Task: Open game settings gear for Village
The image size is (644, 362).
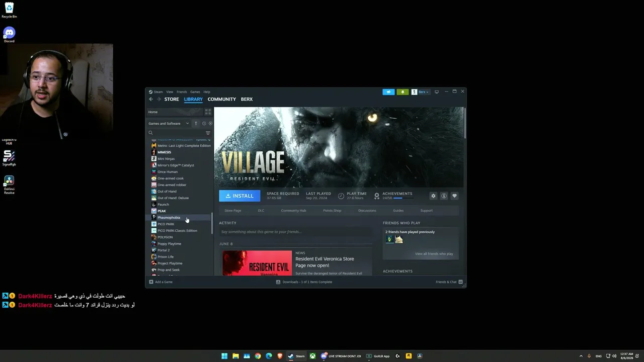Action: tap(433, 196)
